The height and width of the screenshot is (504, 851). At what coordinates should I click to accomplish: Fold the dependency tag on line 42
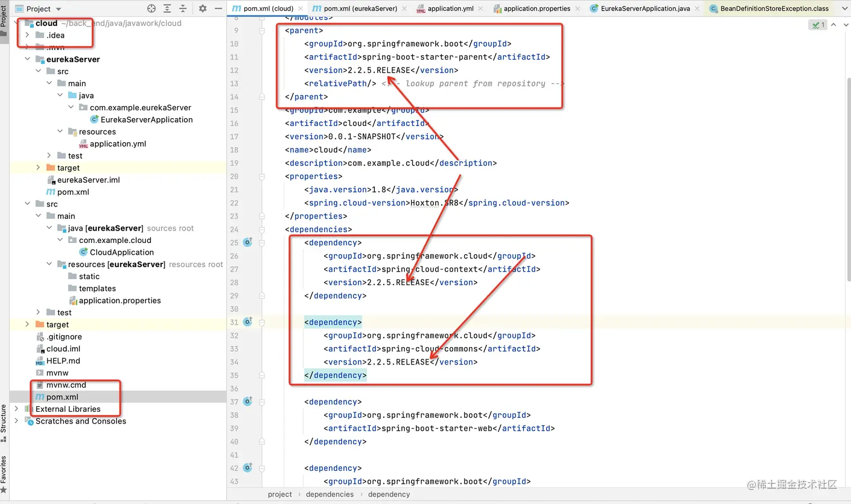click(262, 468)
